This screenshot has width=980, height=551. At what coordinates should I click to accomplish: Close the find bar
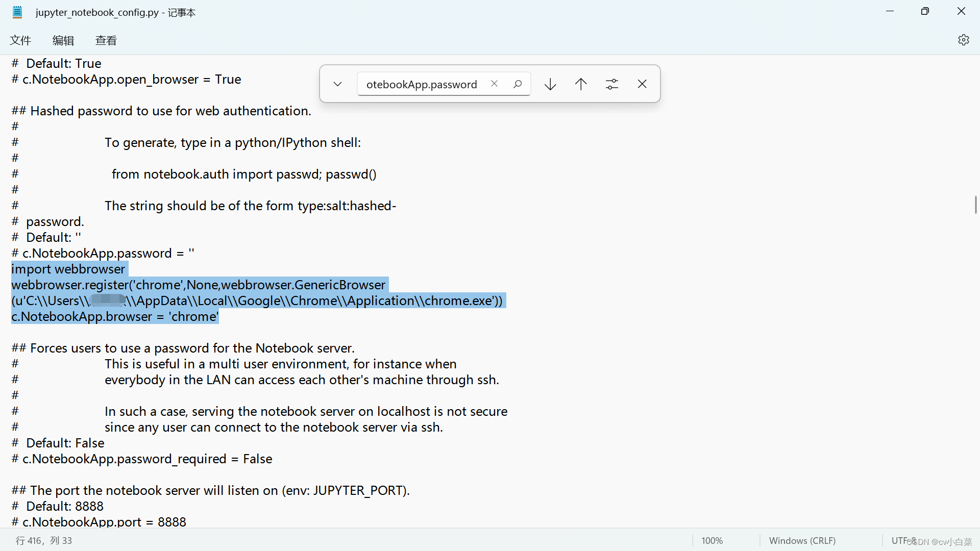click(642, 84)
